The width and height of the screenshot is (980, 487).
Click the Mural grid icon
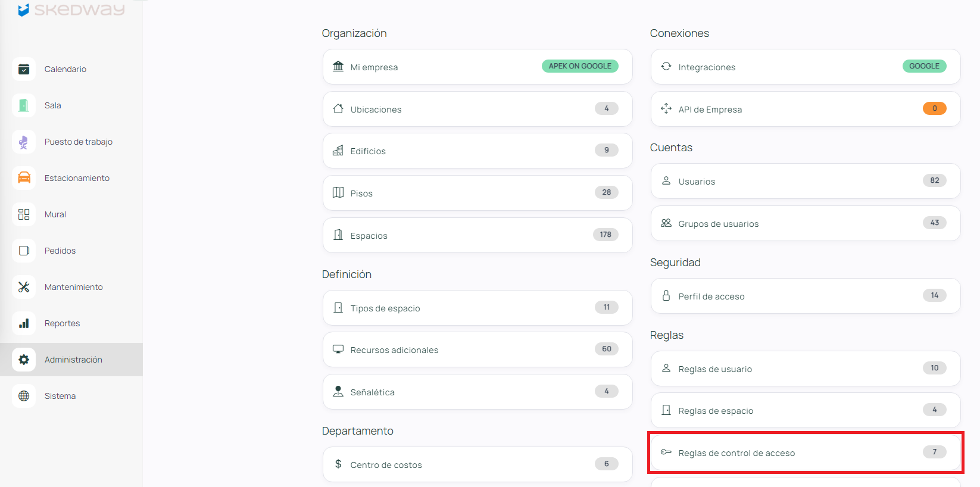click(x=24, y=215)
